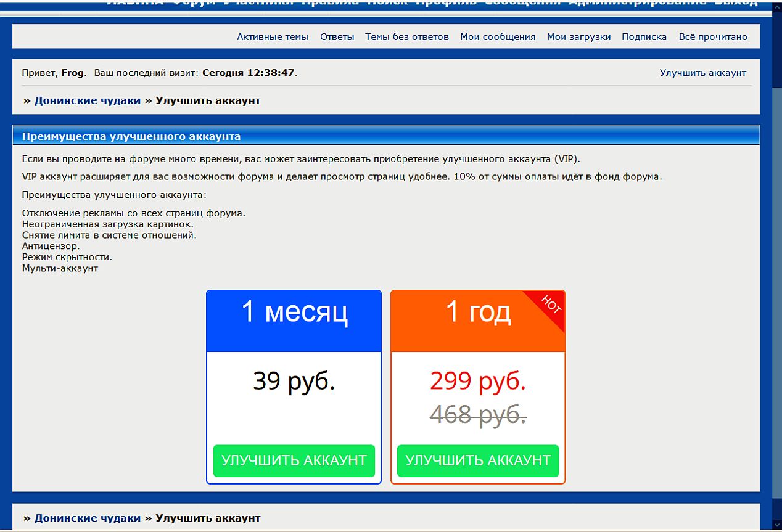The height and width of the screenshot is (532, 782).
Task: Mark everything read via Всё прочитано
Action: point(712,37)
